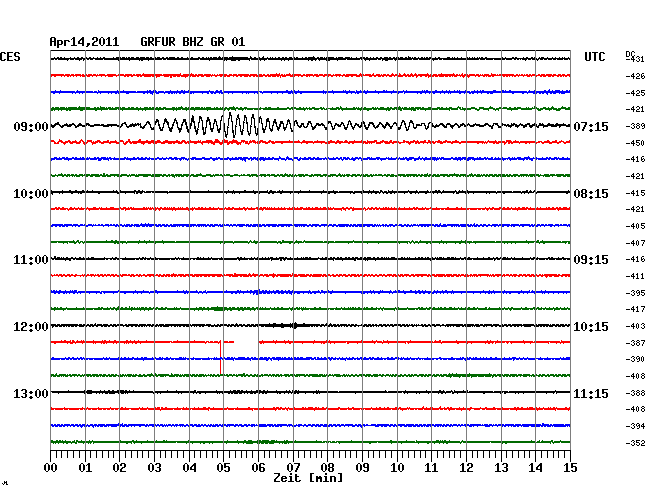This screenshot has height=494, width=650.
Task: Click the "08" minute axis label
Action: (327, 467)
